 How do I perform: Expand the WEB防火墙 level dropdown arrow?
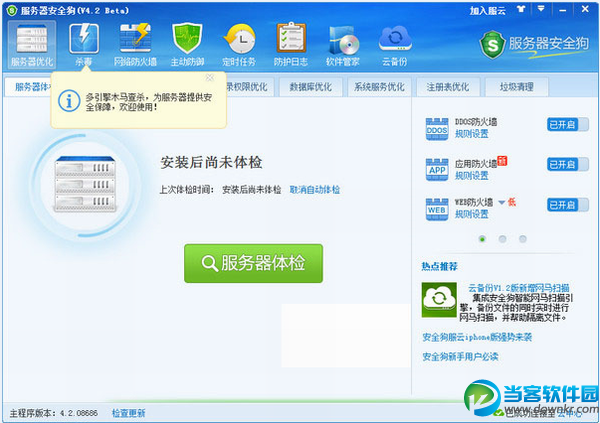point(502,203)
